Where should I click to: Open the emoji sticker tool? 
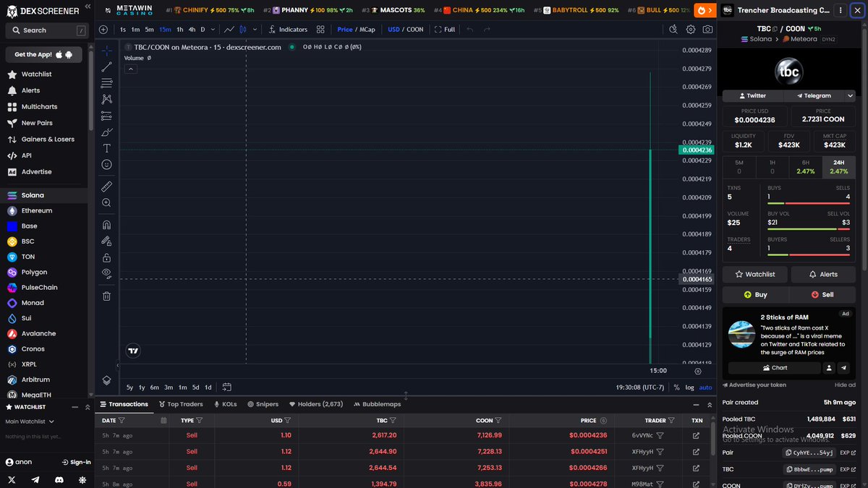point(107,164)
